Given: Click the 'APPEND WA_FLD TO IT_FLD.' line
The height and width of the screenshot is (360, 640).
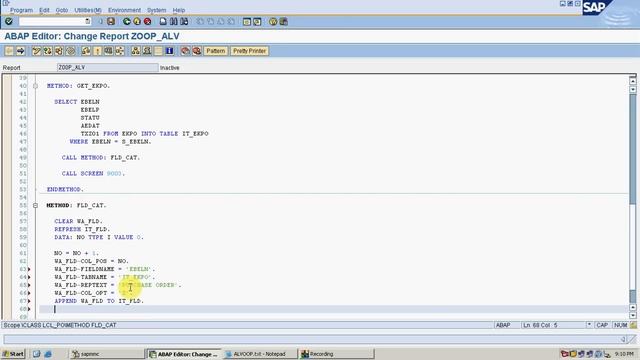Looking at the screenshot, I should pyautogui.click(x=99, y=301).
